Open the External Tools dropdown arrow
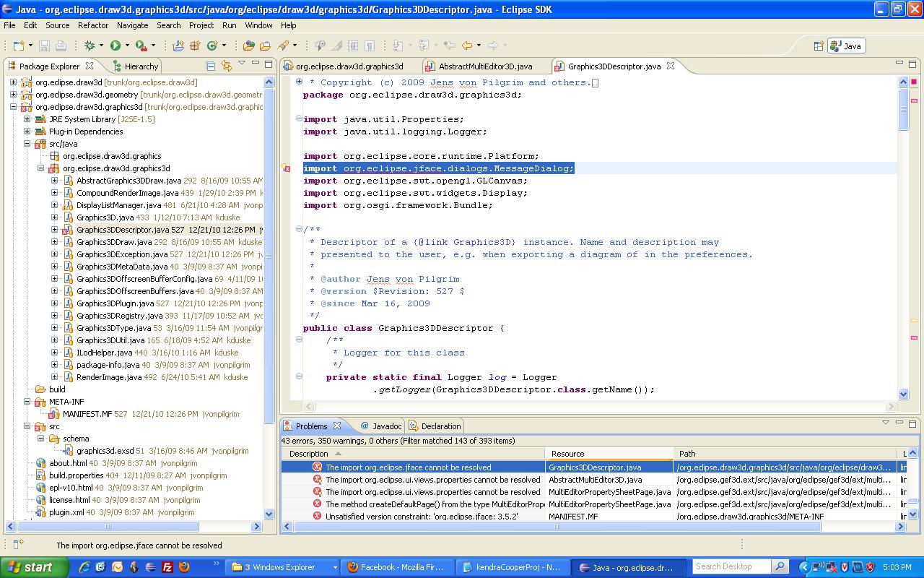Image resolution: width=924 pixels, height=578 pixels. [153, 46]
